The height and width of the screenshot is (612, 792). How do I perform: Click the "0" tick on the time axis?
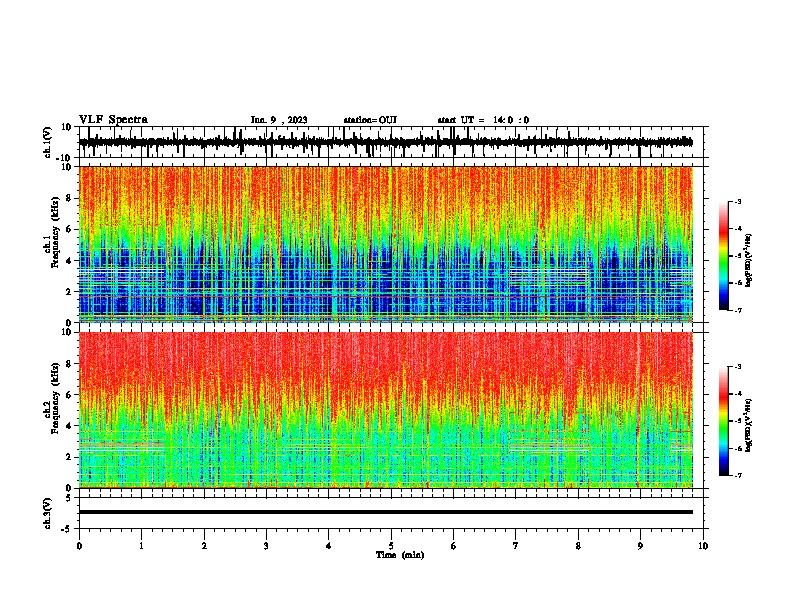[x=79, y=546]
